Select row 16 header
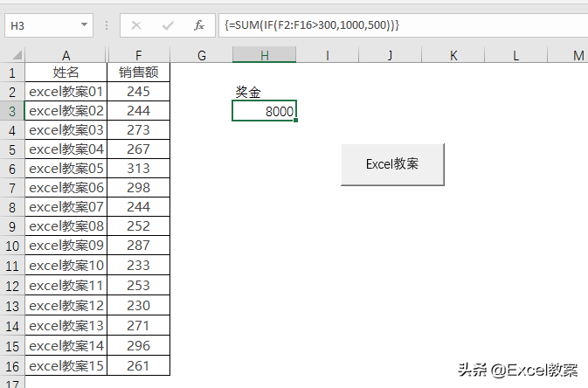Image resolution: width=588 pixels, height=388 pixels. (12, 366)
